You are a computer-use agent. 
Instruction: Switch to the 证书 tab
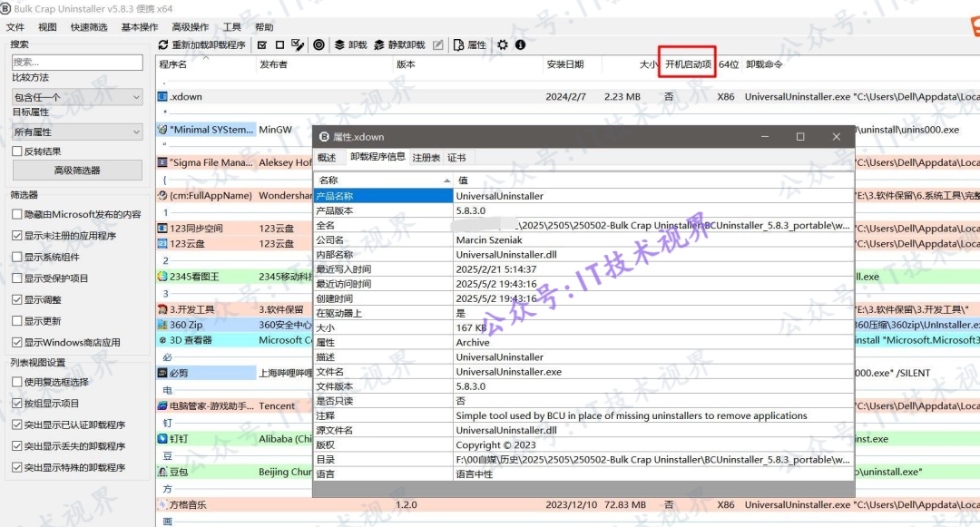coord(456,157)
